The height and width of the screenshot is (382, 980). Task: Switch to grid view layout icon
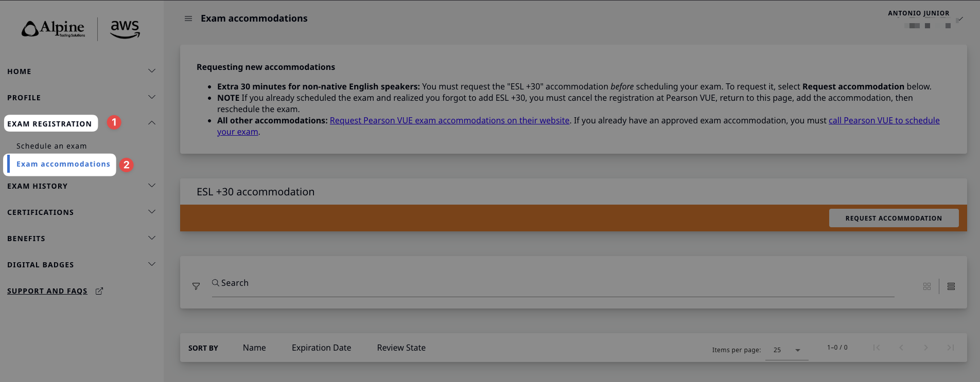[x=927, y=286]
